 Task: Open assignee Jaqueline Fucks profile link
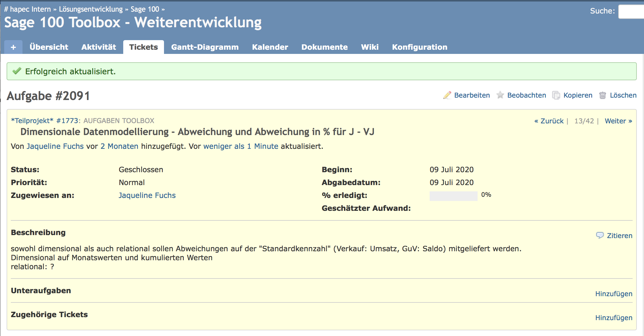tap(147, 195)
